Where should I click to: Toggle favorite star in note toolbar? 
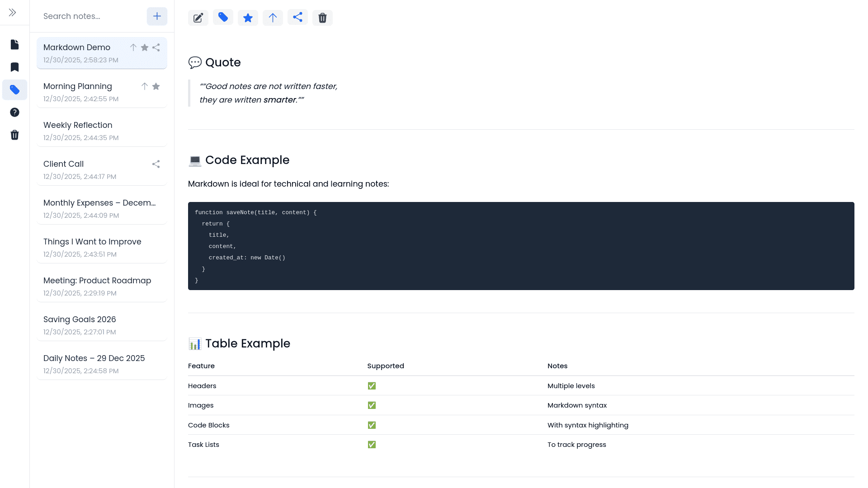pos(248,18)
